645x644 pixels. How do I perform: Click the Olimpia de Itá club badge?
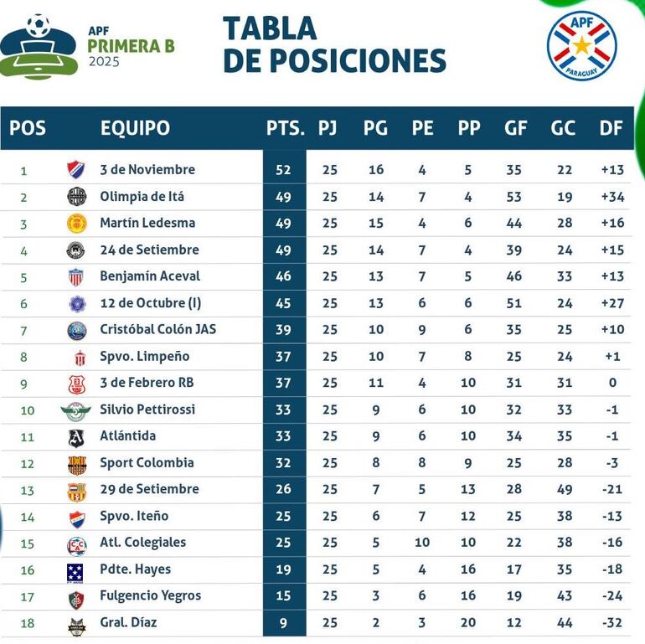tap(76, 197)
